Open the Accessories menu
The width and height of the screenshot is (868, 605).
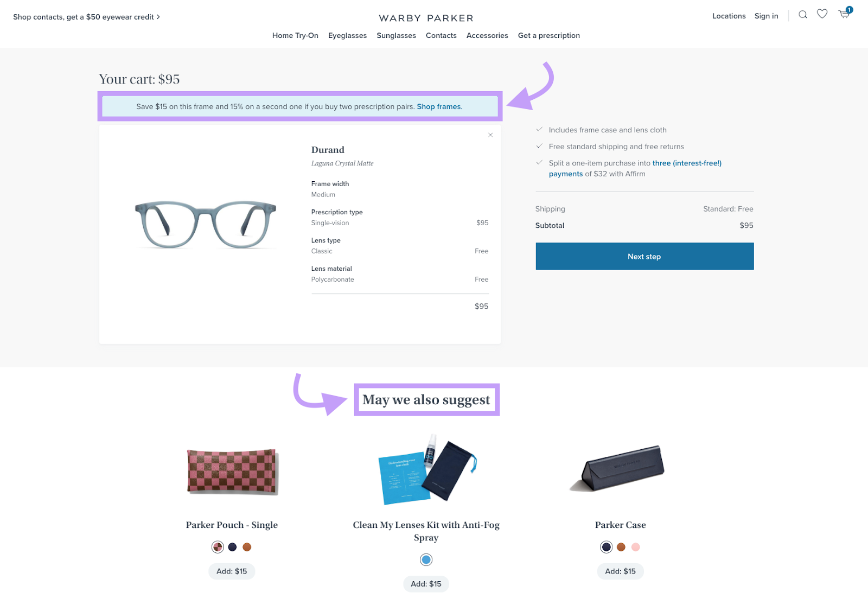(487, 35)
